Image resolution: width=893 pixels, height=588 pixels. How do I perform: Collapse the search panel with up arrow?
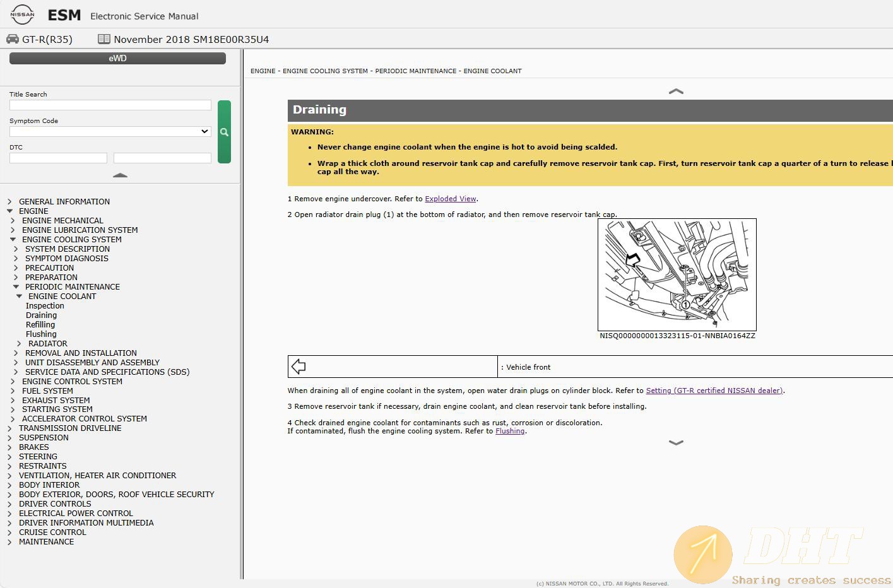click(x=120, y=175)
